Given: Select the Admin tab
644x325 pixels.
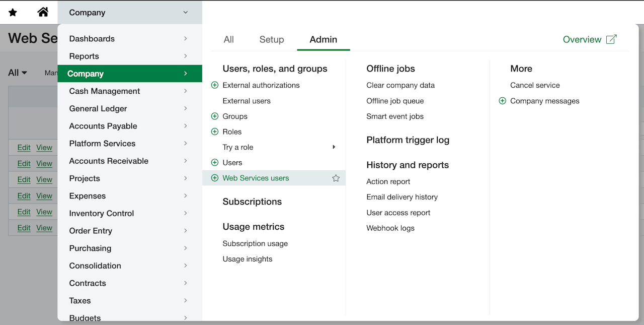Looking at the screenshot, I should coord(324,39).
